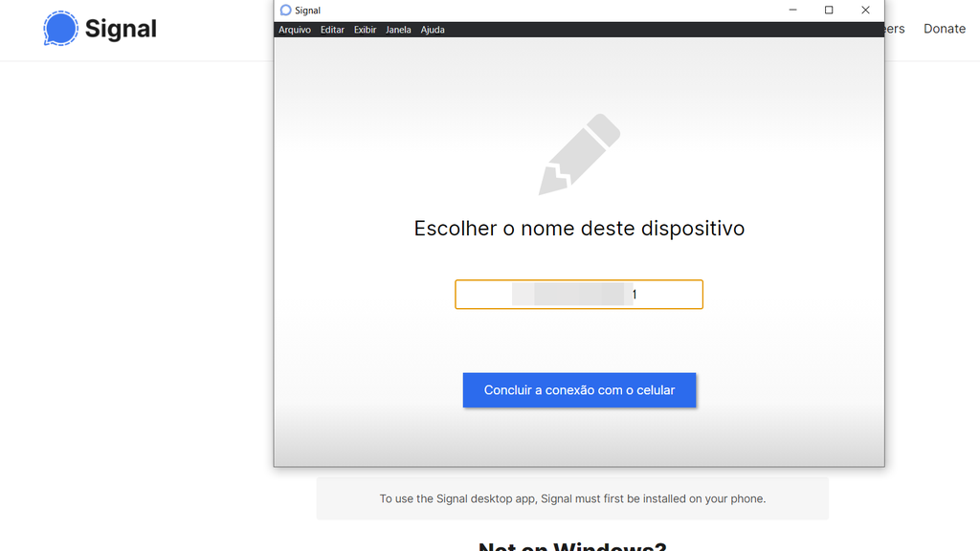
Task: Close the Signal window
Action: coord(865,10)
